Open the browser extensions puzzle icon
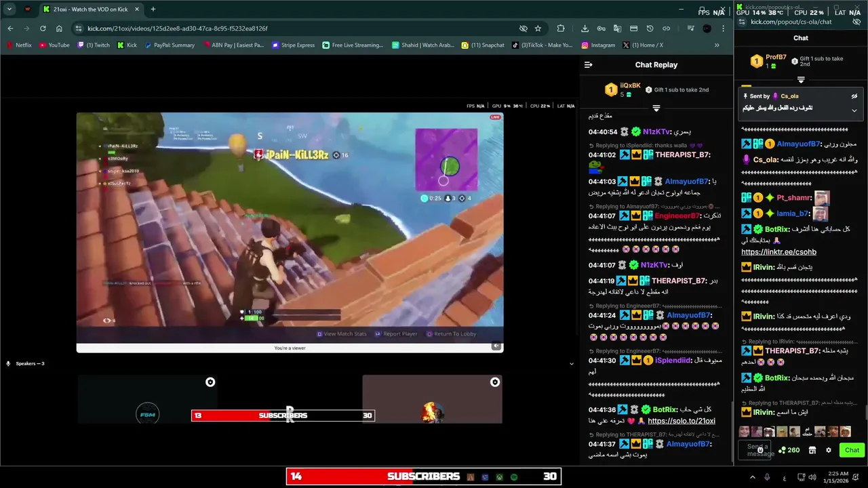This screenshot has width=868, height=488. 561,28
